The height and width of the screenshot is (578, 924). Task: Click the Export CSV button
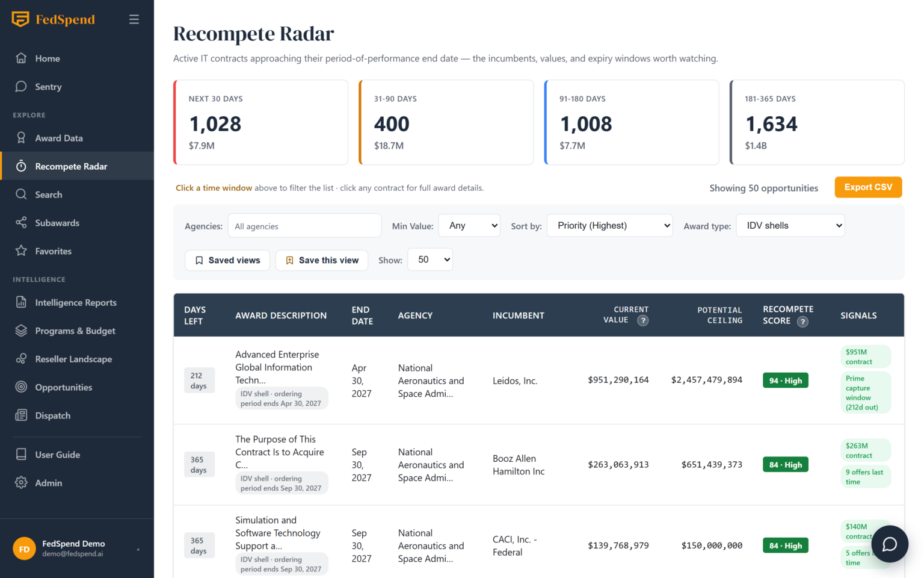click(x=868, y=187)
